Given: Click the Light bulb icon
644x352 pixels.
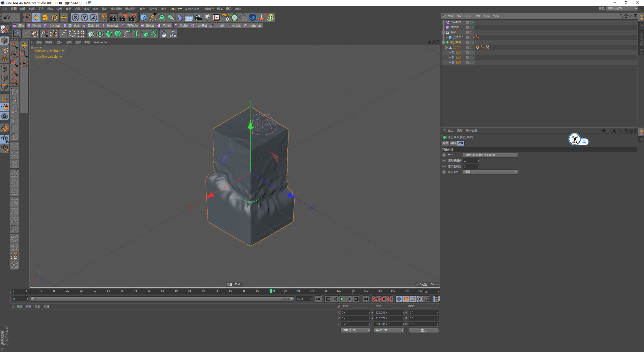Looking at the screenshot, I should pyautogui.click(x=207, y=17).
